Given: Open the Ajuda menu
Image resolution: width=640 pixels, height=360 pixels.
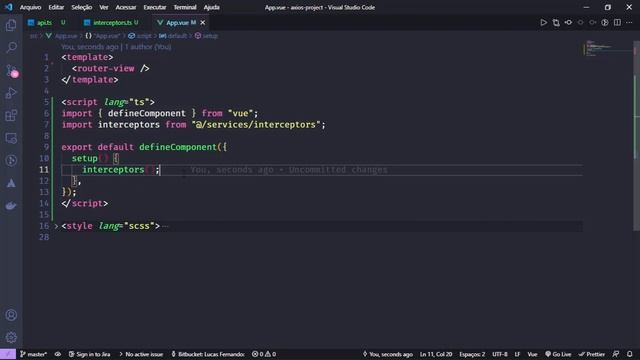Looking at the screenshot, I should click(x=211, y=7).
